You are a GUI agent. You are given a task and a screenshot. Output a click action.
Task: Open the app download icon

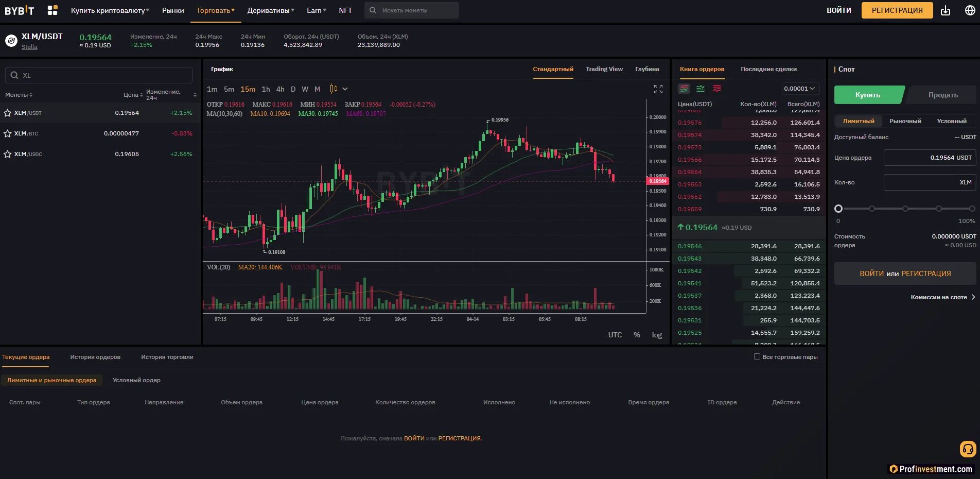point(946,10)
